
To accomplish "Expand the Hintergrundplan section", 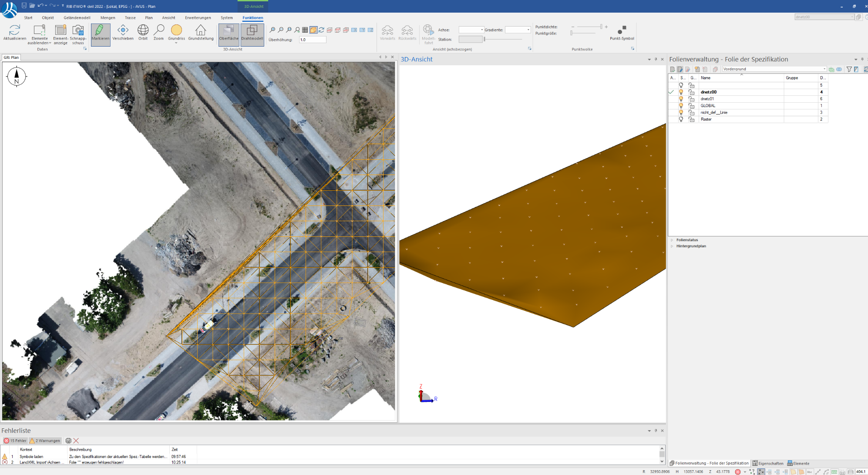I will click(x=672, y=246).
